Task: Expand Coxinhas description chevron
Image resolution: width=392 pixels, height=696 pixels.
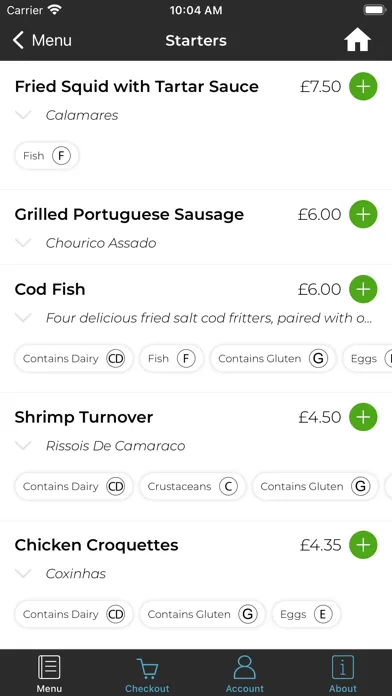Action: pos(23,574)
